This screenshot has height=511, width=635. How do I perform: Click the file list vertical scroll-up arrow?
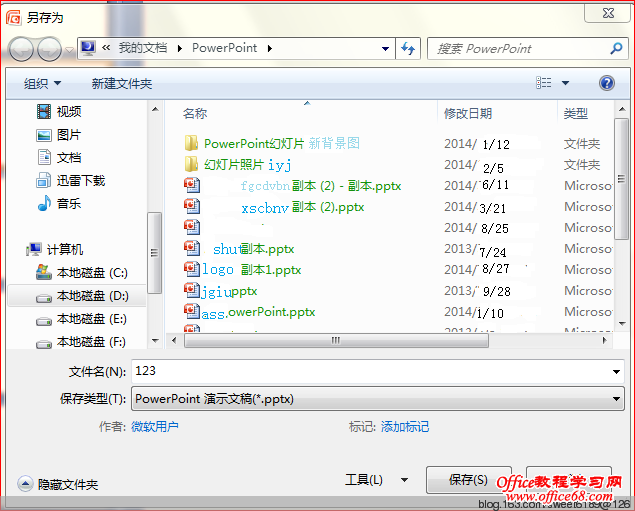[x=622, y=109]
